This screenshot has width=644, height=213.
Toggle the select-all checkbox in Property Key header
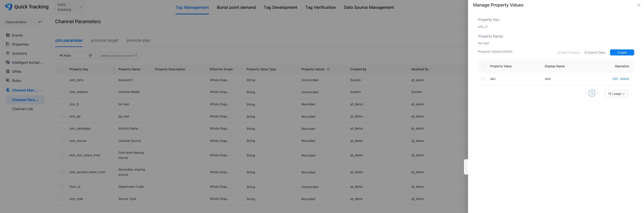pyautogui.click(x=61, y=69)
